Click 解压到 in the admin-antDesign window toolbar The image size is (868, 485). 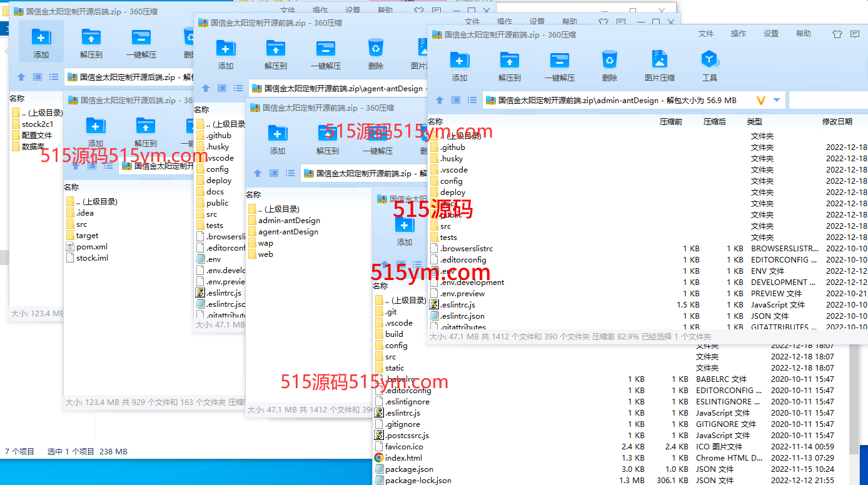pyautogui.click(x=509, y=66)
